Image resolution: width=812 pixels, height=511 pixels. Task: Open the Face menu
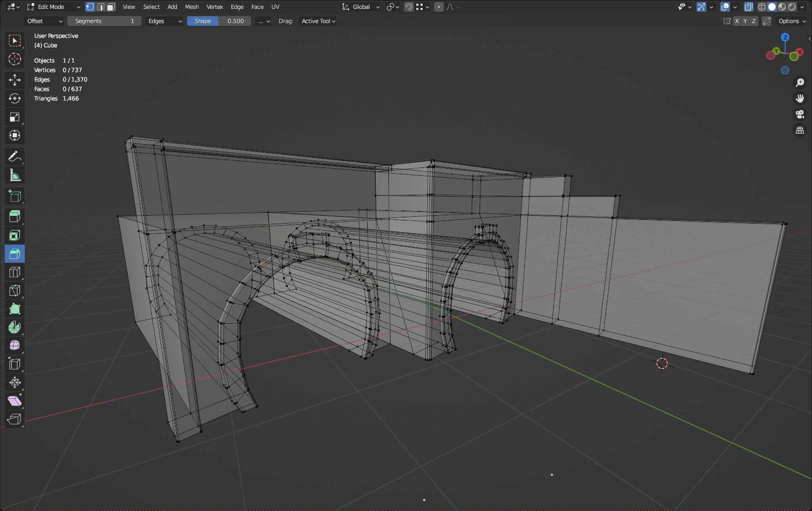(257, 7)
